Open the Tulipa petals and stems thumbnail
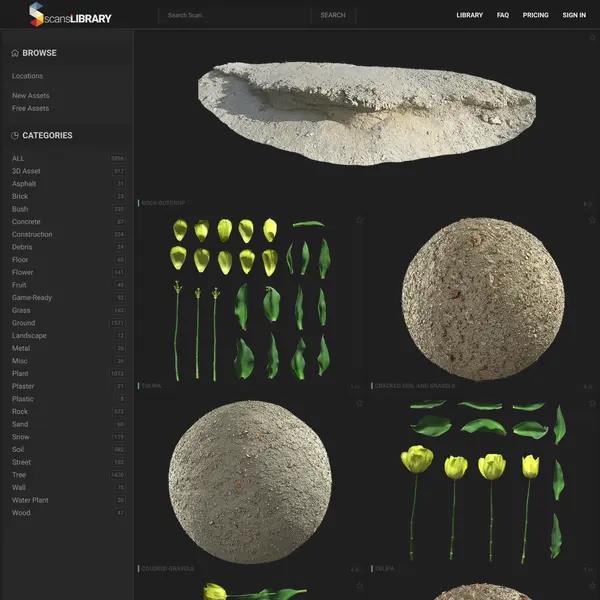 pos(251,299)
